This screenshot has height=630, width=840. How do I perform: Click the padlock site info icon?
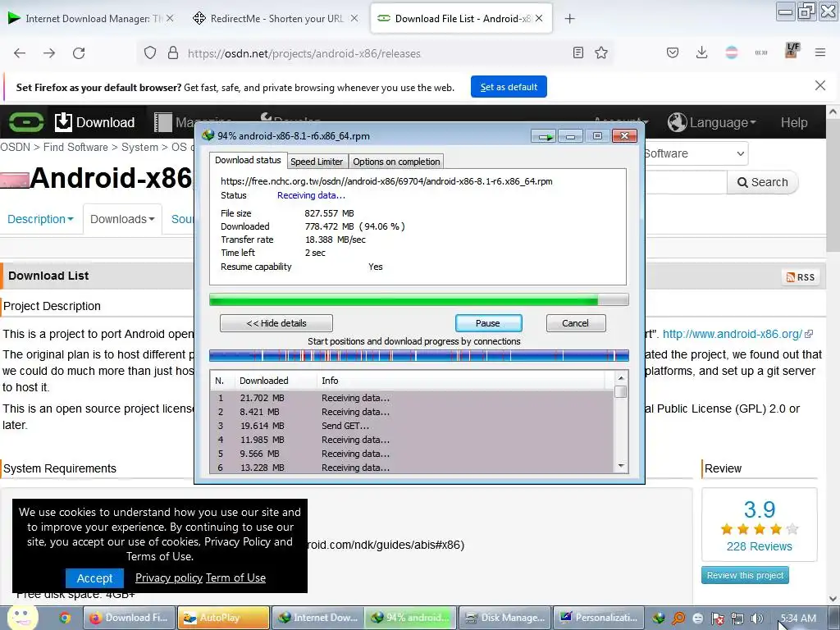(x=172, y=53)
